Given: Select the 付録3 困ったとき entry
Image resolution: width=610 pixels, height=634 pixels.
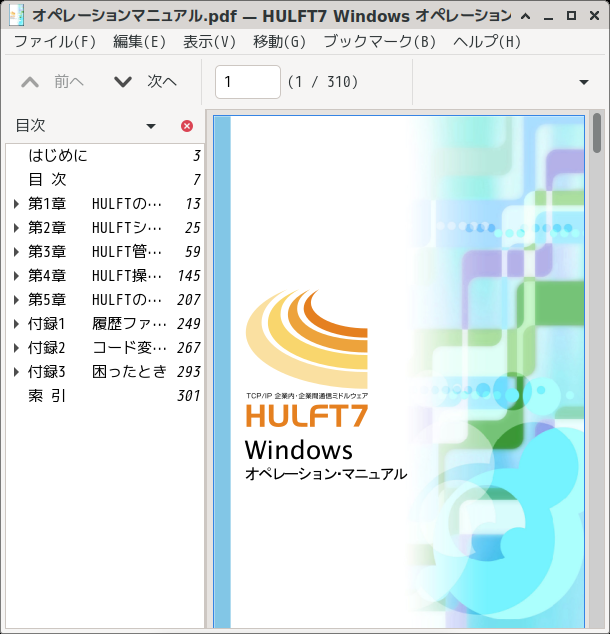Looking at the screenshot, I should [x=105, y=372].
